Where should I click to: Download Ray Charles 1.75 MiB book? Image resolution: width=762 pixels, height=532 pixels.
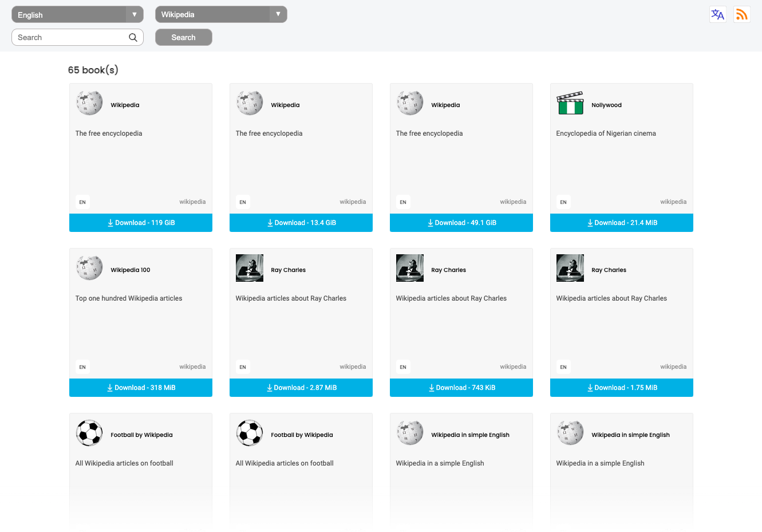(x=622, y=388)
